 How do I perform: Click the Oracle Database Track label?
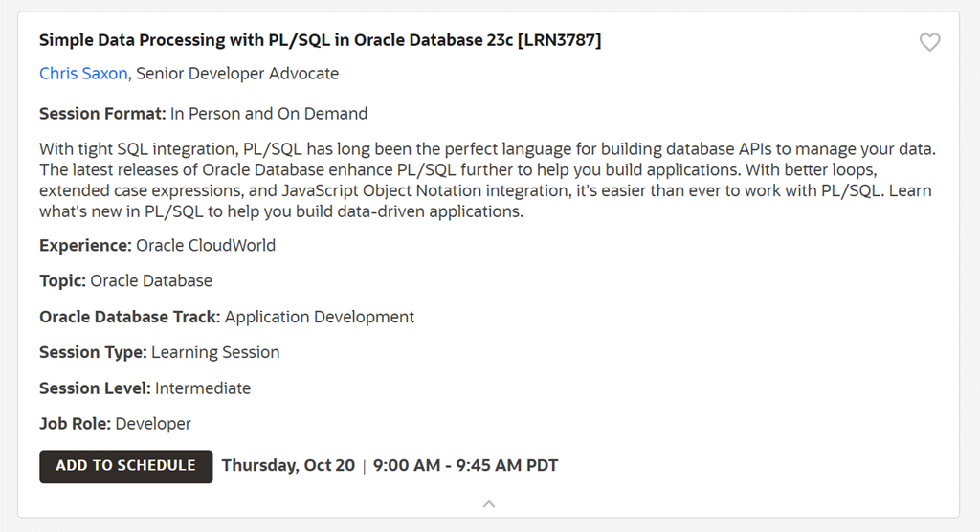pos(129,317)
